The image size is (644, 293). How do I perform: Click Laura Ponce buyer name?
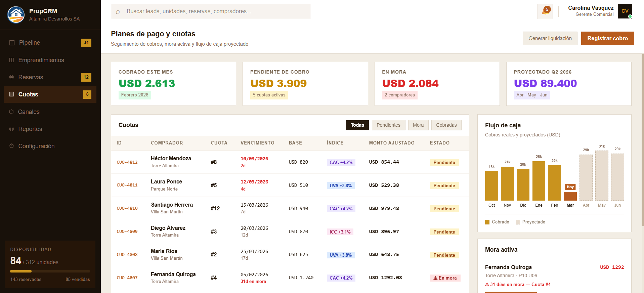(x=166, y=182)
